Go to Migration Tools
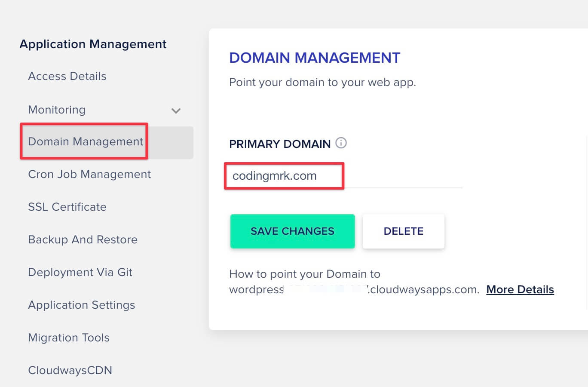This screenshot has height=387, width=588. 69,338
